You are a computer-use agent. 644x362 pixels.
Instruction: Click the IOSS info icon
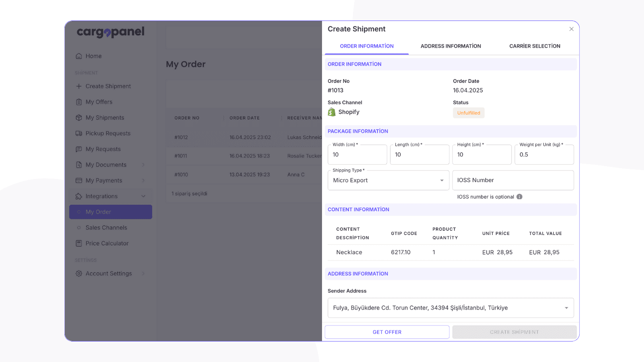pos(519,197)
